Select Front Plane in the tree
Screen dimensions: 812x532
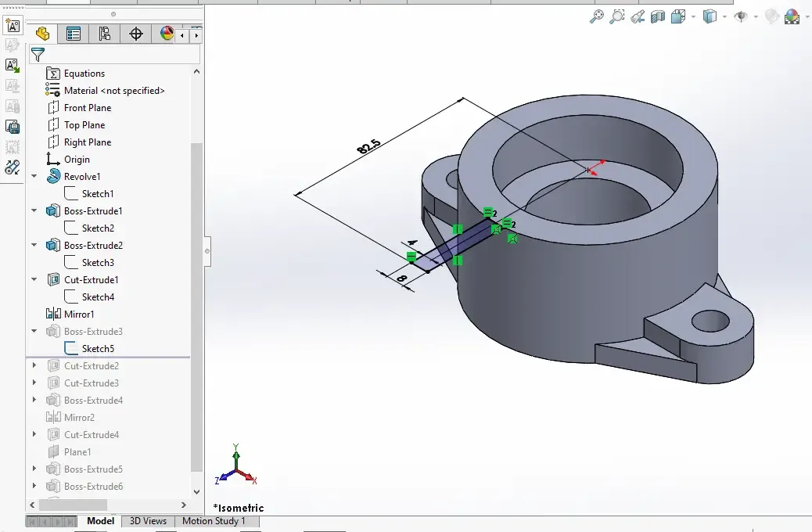(x=88, y=108)
